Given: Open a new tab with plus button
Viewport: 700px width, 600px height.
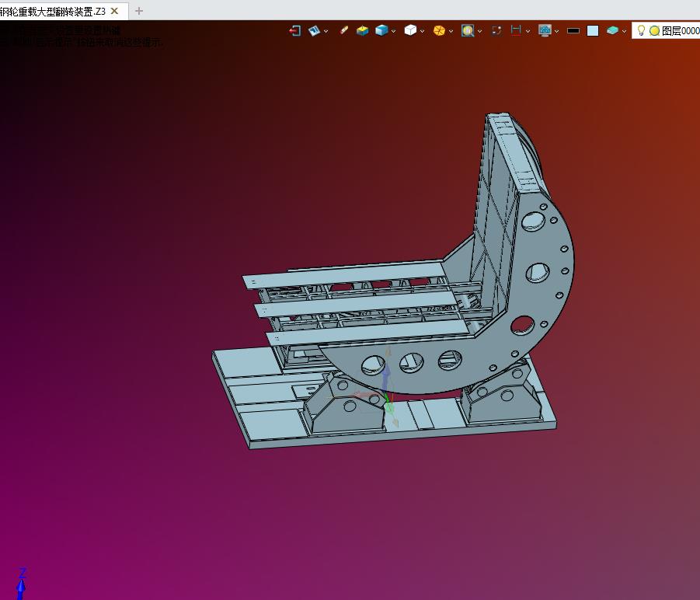Looking at the screenshot, I should [x=139, y=11].
